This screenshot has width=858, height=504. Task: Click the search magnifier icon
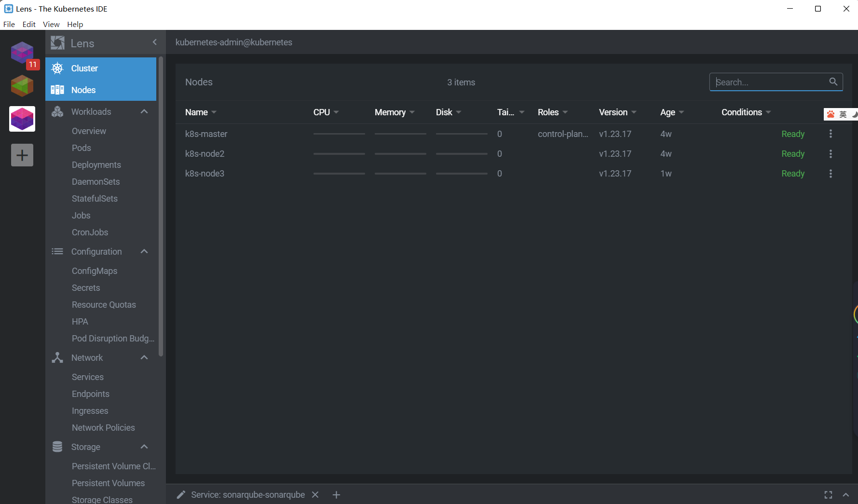[833, 82]
